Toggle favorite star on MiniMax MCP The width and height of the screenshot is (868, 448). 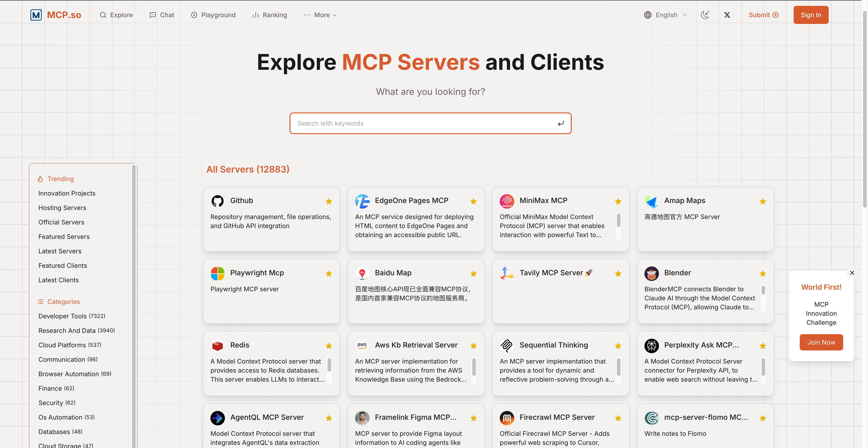click(618, 201)
